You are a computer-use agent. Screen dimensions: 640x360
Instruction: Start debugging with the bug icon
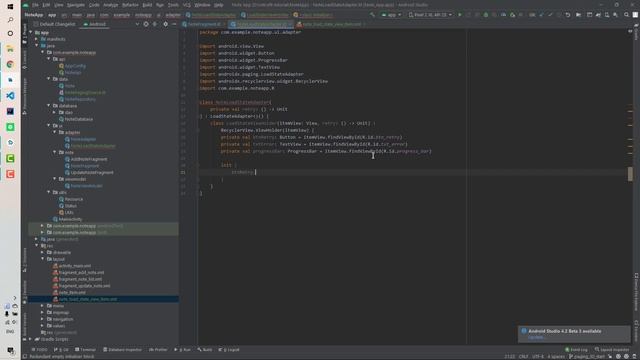486,15
